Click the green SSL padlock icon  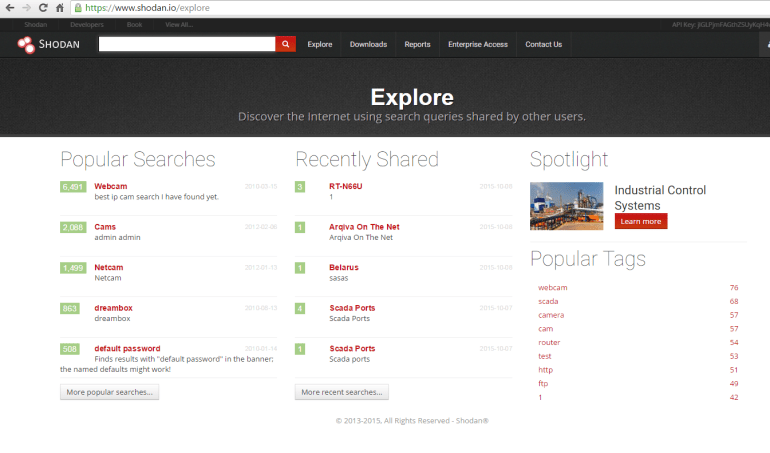pyautogui.click(x=78, y=8)
